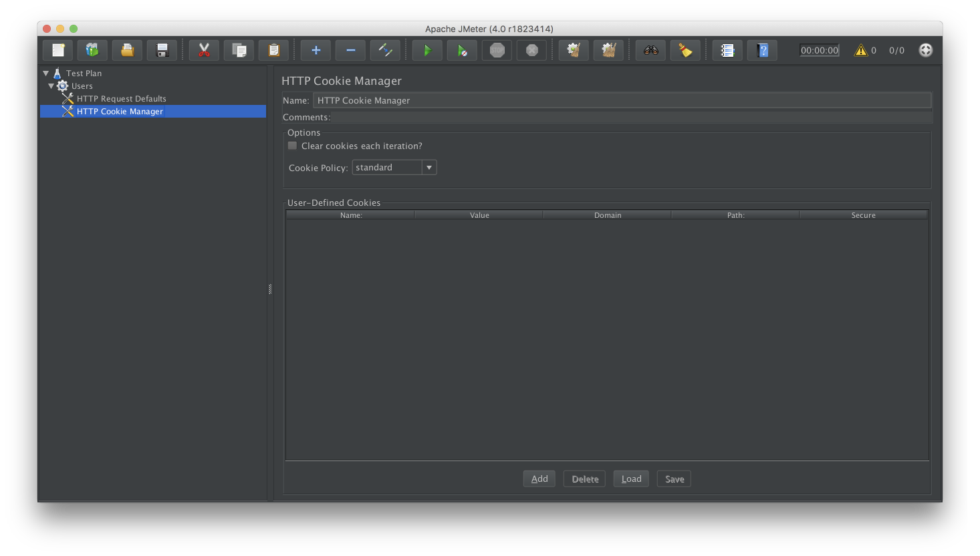
Task: Click the Domain column header
Action: pyautogui.click(x=608, y=215)
